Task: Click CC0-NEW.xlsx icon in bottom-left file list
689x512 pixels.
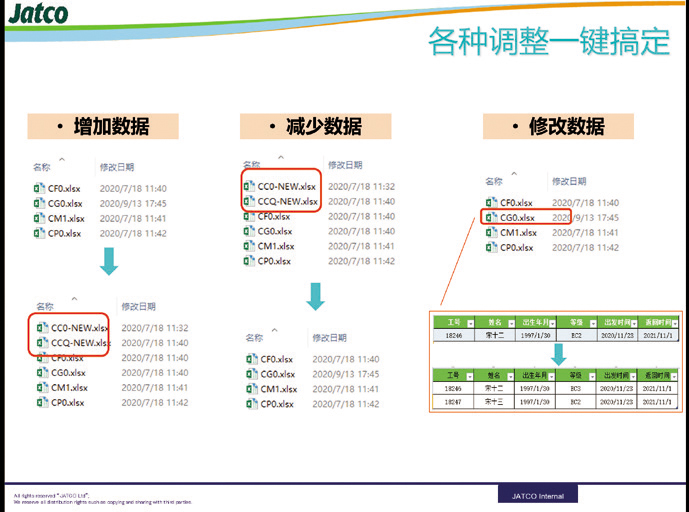Action: click(42, 327)
